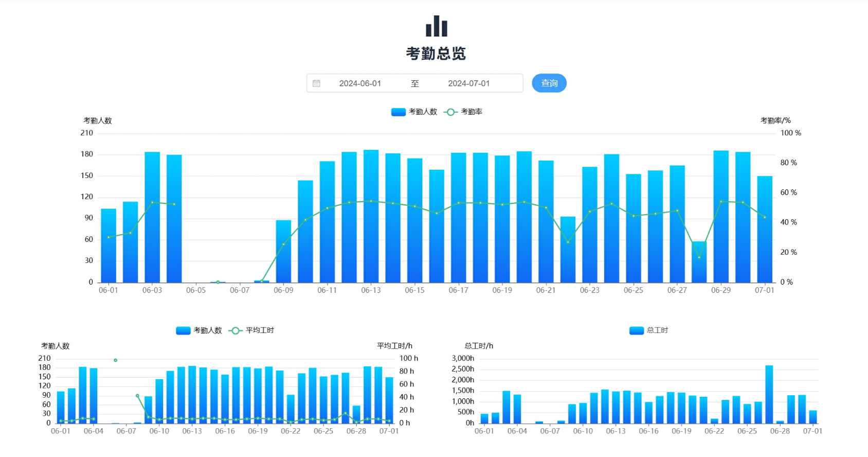Click the tallest bar in 总工时 chart
Viewport: 868px width, 457px height.
[x=769, y=394]
